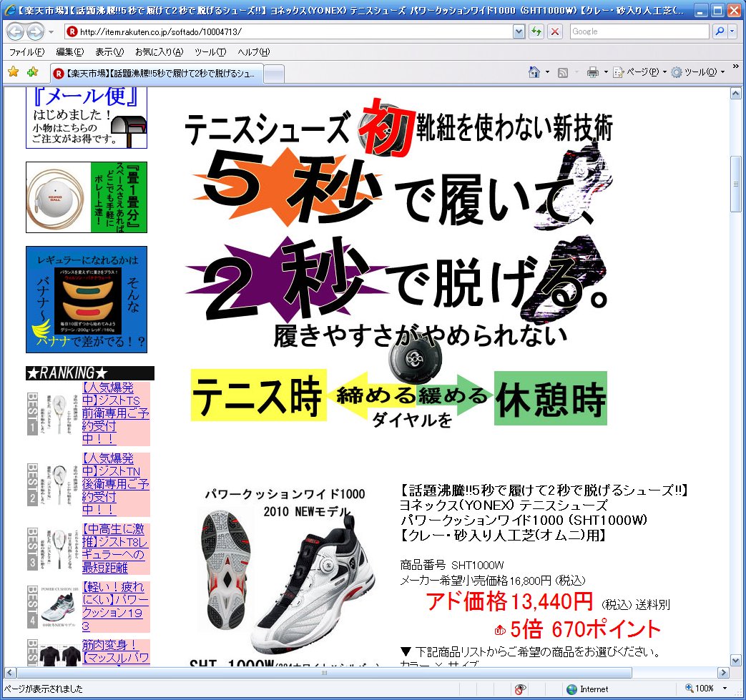Click the Google search box
746x700 pixels.
coord(639,31)
